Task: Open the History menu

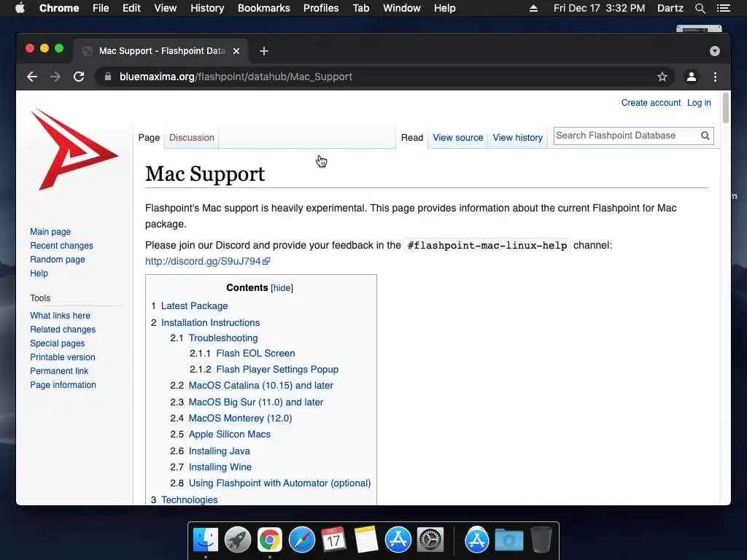Action: point(207,8)
